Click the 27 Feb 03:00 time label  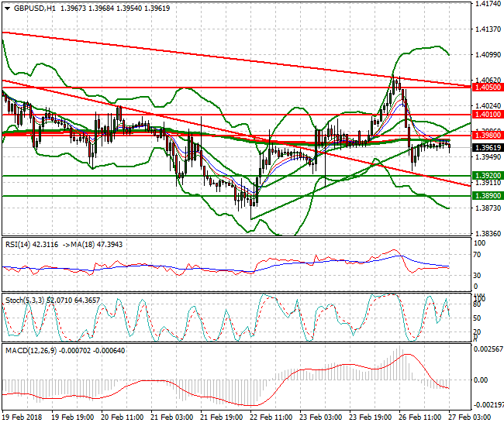[x=470, y=417]
